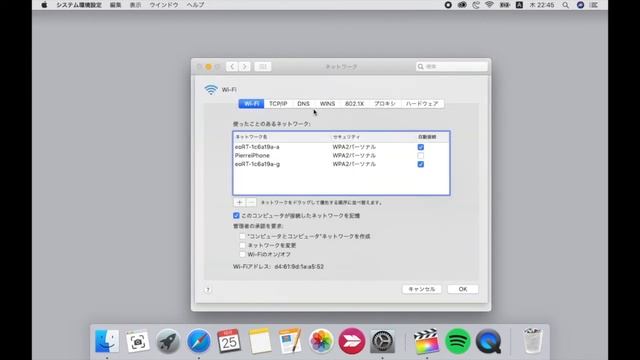Open QuickTime Player in Dock
Viewport: 640px width, 360px height.
[488, 341]
